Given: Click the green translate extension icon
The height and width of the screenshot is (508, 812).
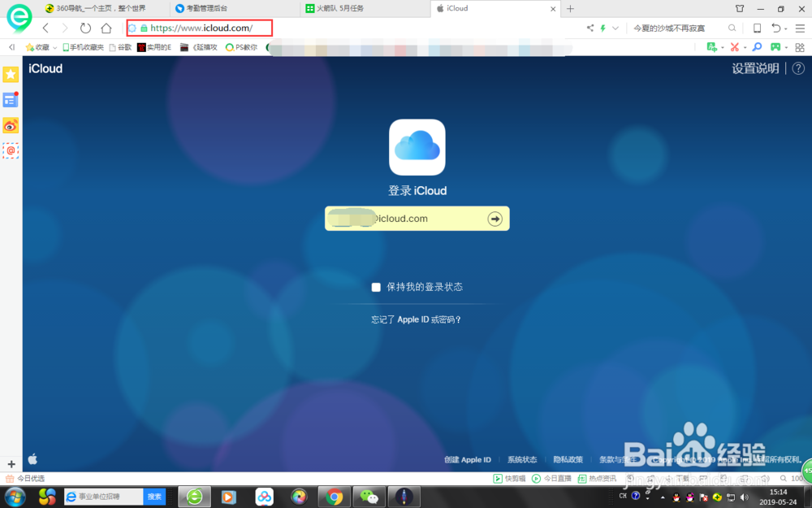Looking at the screenshot, I should click(x=713, y=47).
